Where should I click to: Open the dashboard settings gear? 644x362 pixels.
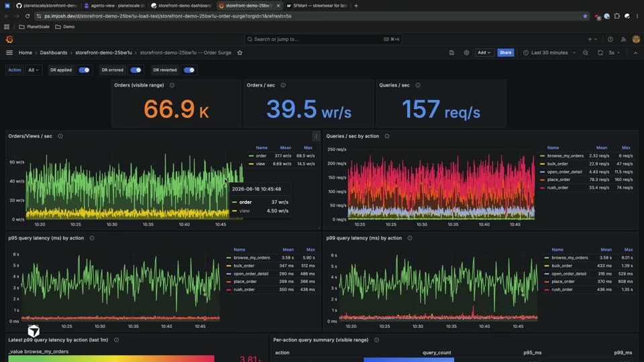point(466,52)
